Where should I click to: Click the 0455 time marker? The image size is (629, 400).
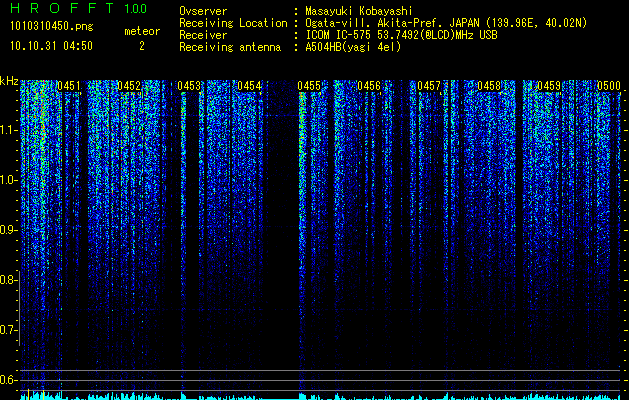309,86
